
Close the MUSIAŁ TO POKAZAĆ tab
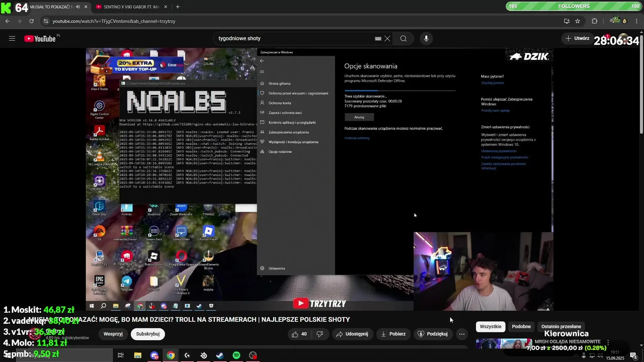pos(86,7)
